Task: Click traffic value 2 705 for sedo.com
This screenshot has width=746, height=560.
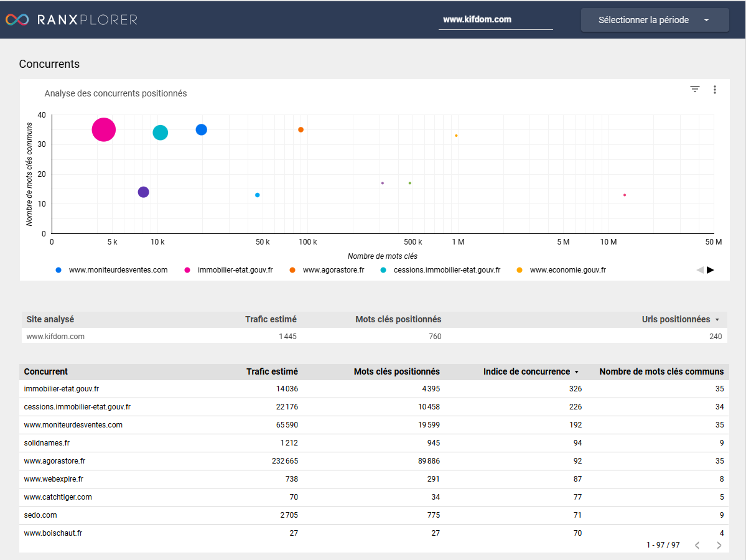Action: click(289, 515)
